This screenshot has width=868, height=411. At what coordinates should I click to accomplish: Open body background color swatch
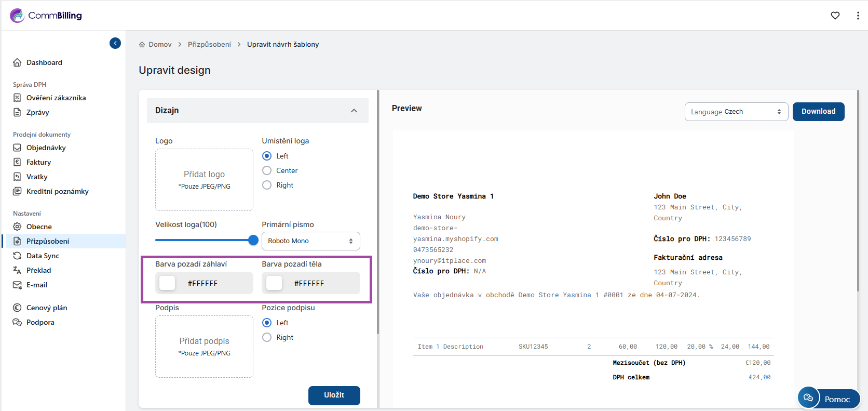click(274, 283)
